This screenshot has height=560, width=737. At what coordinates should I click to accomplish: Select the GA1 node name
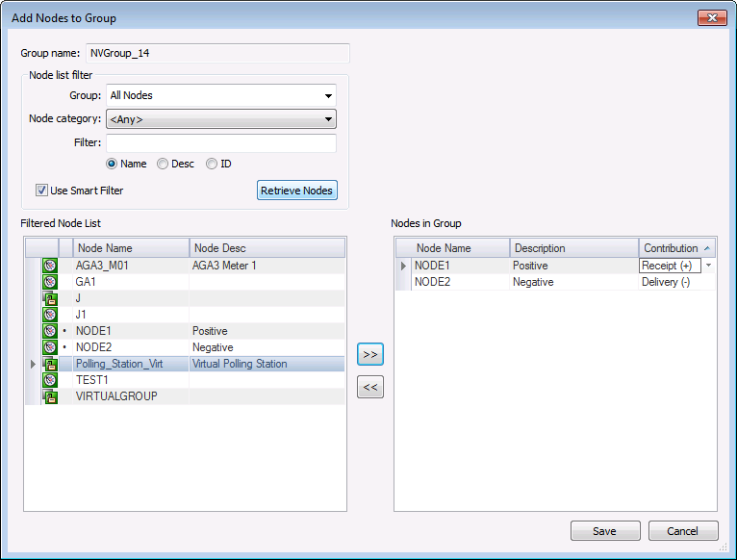click(x=86, y=282)
